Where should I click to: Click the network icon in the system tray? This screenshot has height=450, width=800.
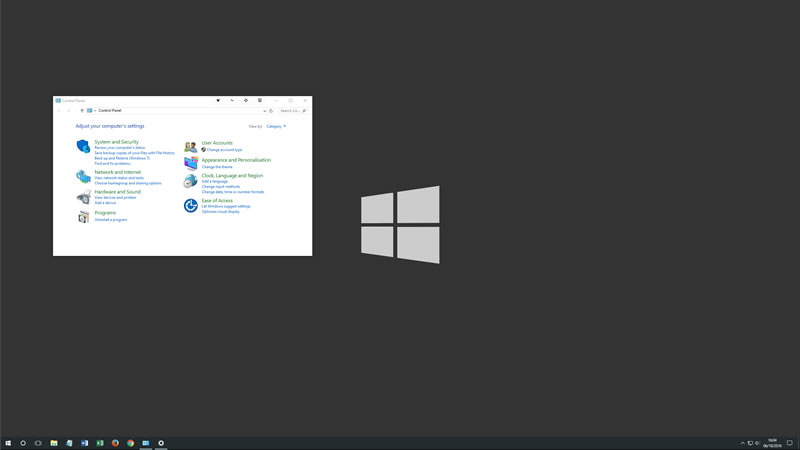click(x=750, y=443)
